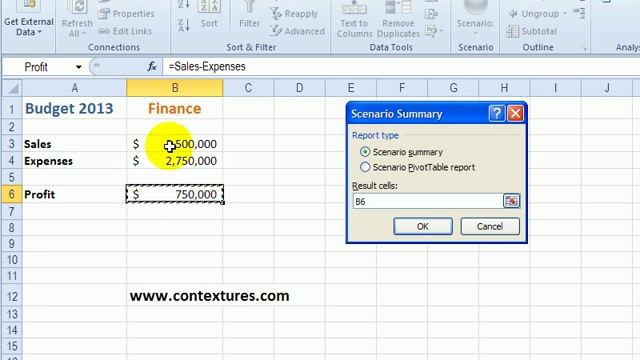Screen dimensions: 640x360
Task: Click Text to Columns
Action: pyautogui.click(x=354, y=20)
